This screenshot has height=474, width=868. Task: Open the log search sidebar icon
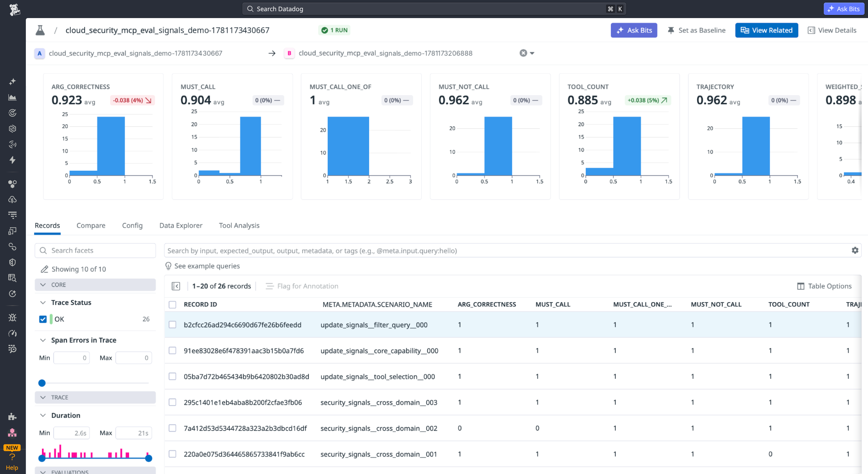tap(12, 278)
